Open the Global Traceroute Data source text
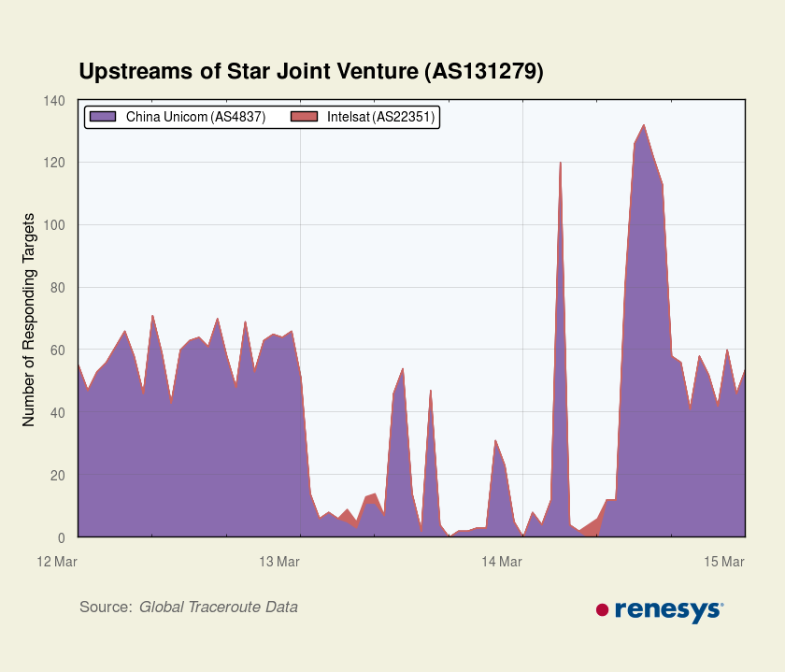 (219, 608)
